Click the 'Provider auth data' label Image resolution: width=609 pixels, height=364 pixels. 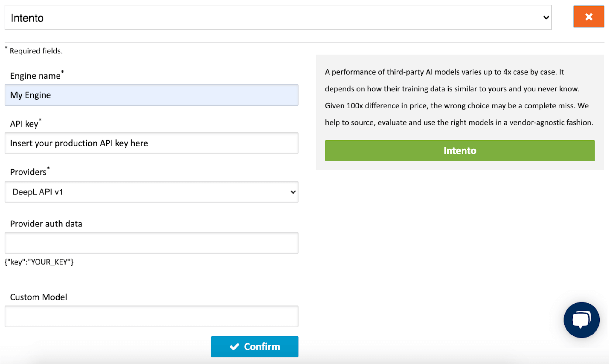pyautogui.click(x=46, y=224)
